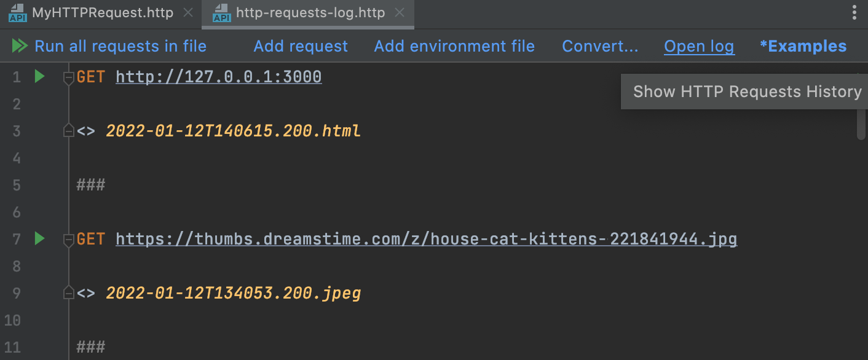Run all requests in file

click(x=109, y=46)
